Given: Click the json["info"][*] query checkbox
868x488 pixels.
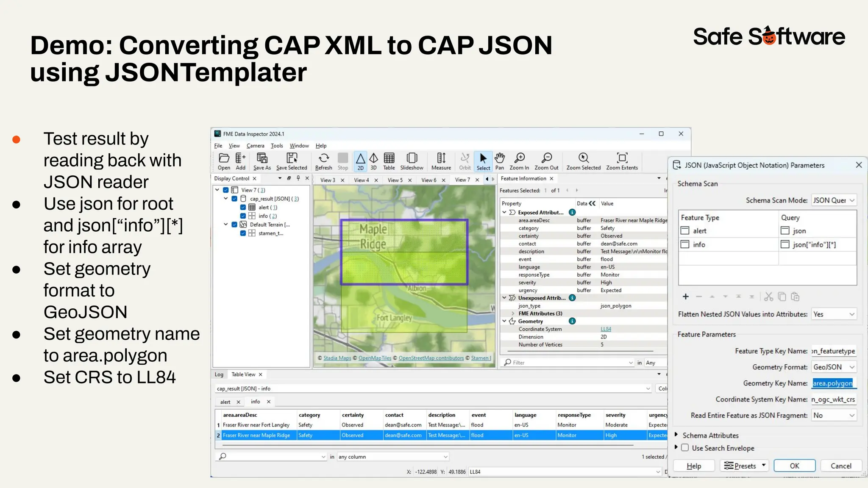Looking at the screenshot, I should click(x=785, y=244).
